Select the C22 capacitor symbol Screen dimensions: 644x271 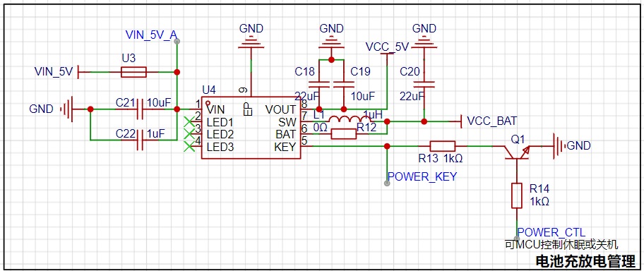(x=141, y=140)
